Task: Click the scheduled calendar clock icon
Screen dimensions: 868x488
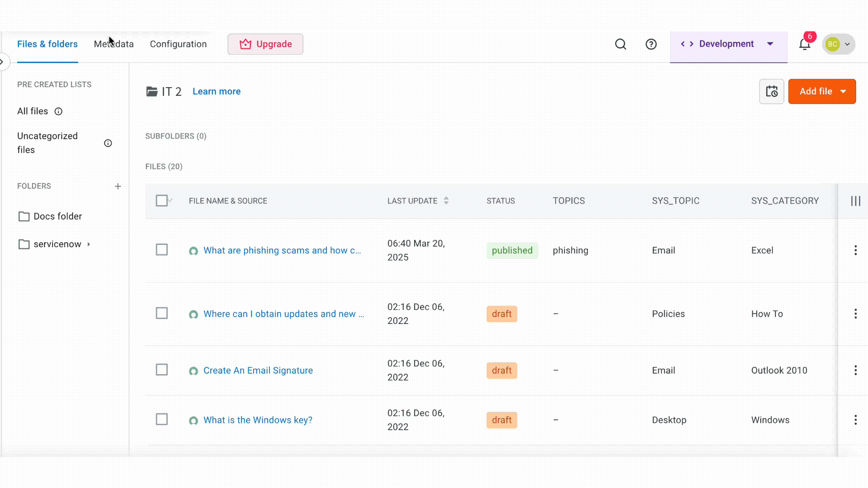Action: [772, 92]
